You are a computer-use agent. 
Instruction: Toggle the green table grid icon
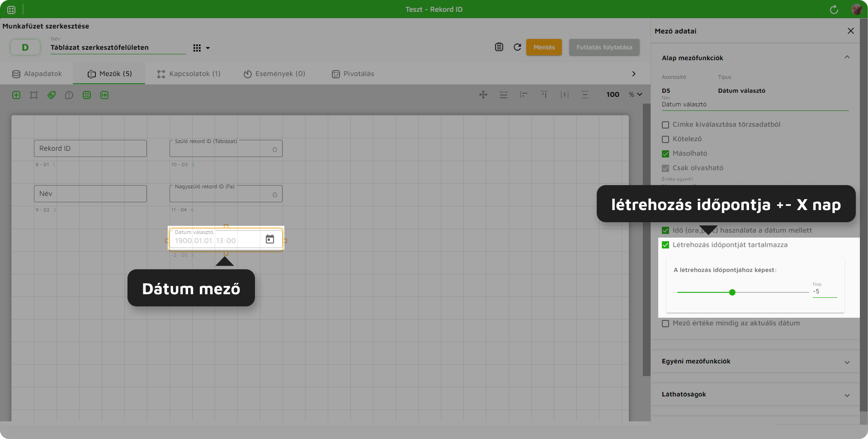[87, 95]
